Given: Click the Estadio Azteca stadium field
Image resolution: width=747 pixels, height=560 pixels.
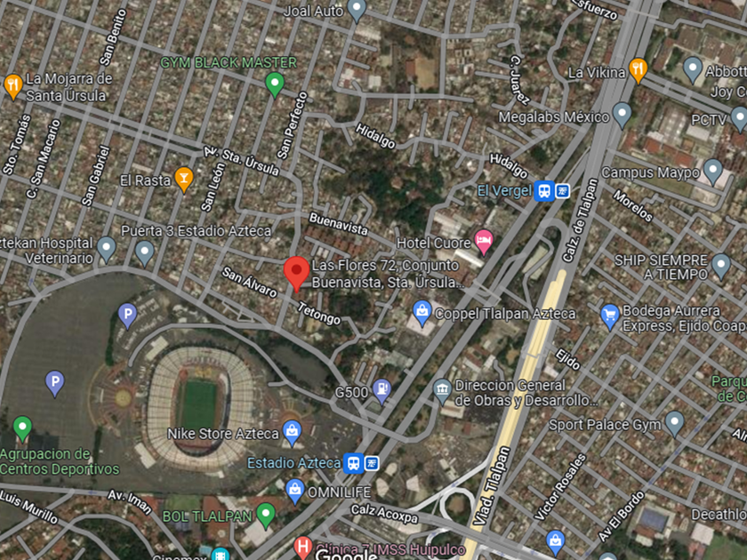Looking at the screenshot, I should (x=199, y=404).
